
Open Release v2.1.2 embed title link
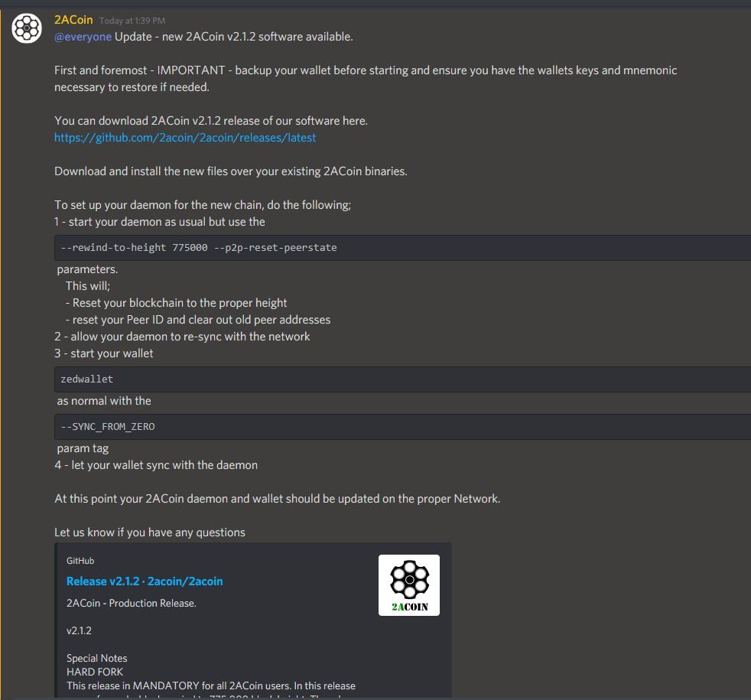click(145, 581)
